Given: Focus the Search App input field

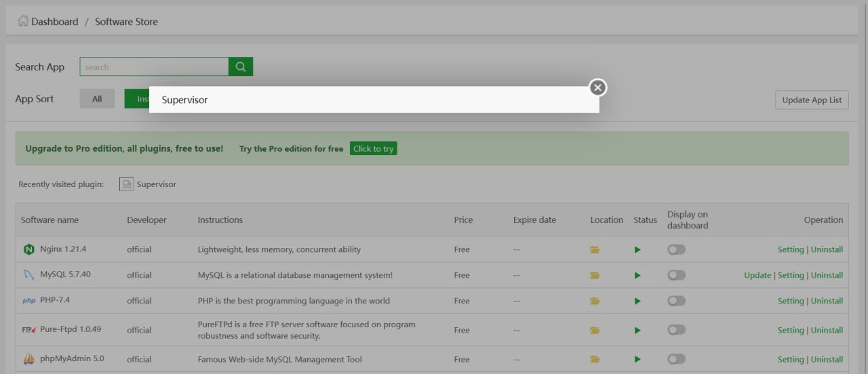Looking at the screenshot, I should (x=154, y=66).
